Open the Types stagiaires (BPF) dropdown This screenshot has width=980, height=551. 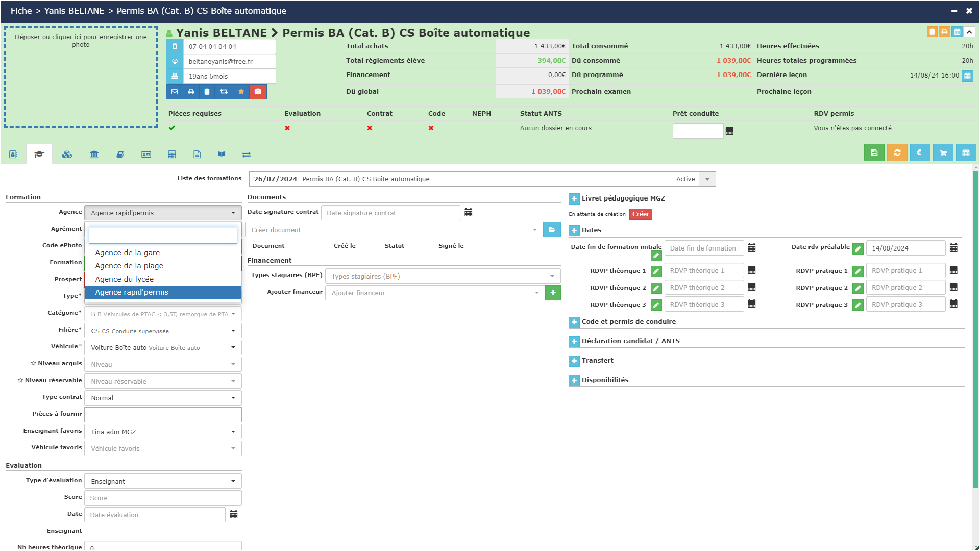[443, 276]
